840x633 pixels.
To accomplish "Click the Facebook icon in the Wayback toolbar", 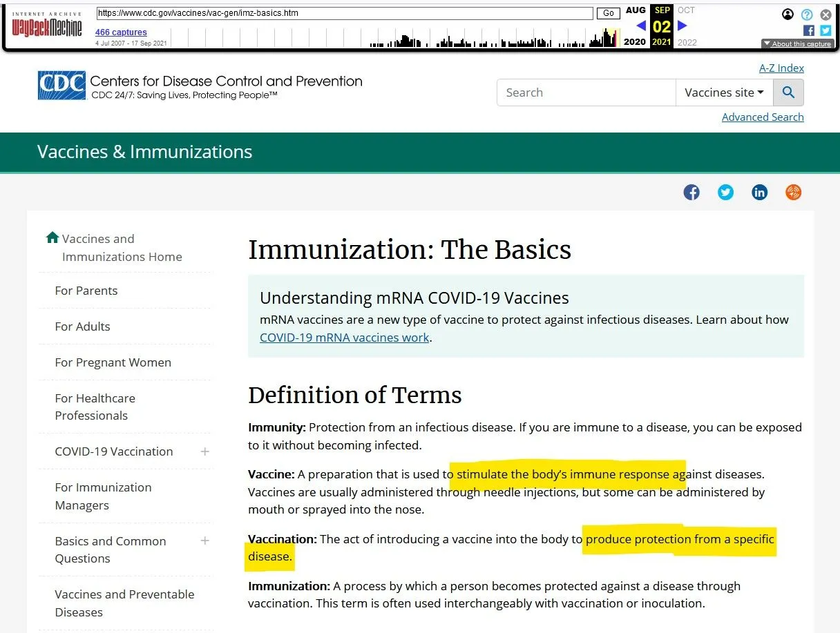I will 808,30.
